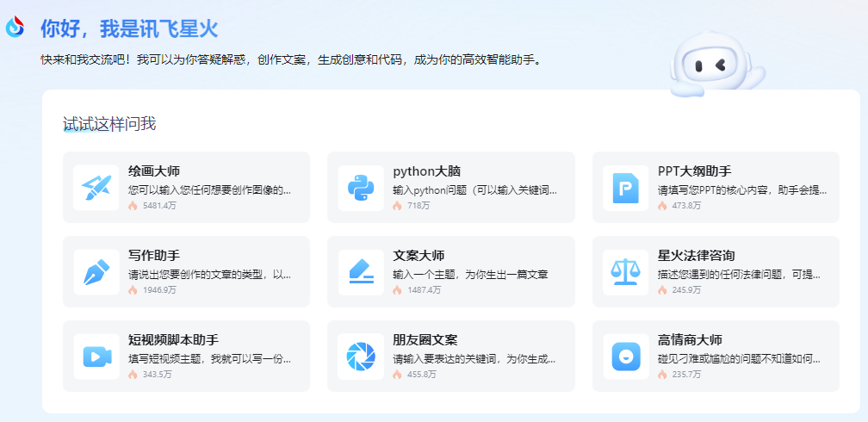Image resolution: width=868 pixels, height=422 pixels.
Task: Click the 朋友圈文案 aperture icon
Action: (x=361, y=357)
